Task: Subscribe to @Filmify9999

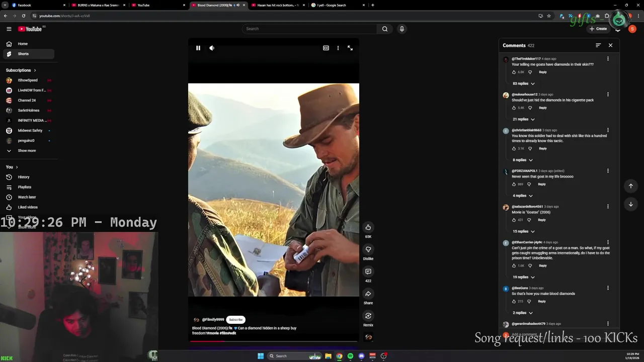Action: point(235,320)
